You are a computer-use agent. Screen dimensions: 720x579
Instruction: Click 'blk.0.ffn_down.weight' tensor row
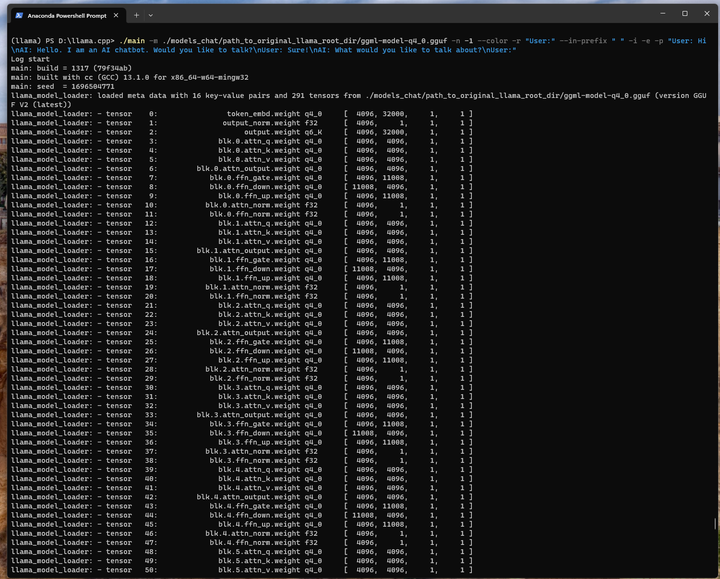point(242,187)
